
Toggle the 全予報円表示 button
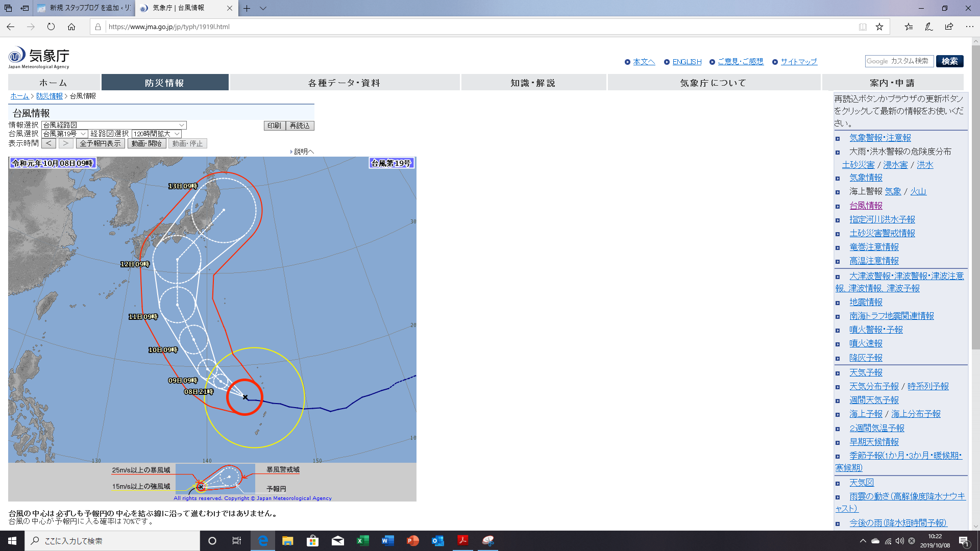point(100,143)
